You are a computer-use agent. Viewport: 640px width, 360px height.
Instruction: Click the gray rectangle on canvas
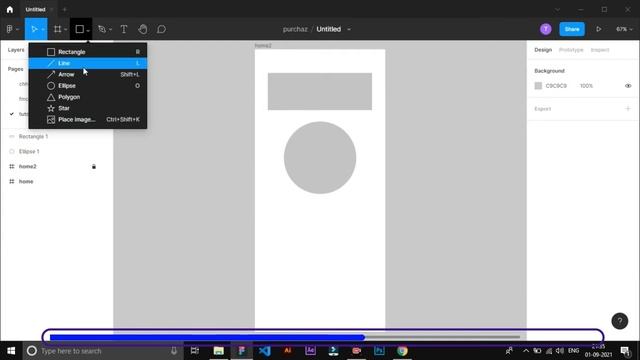tap(320, 91)
